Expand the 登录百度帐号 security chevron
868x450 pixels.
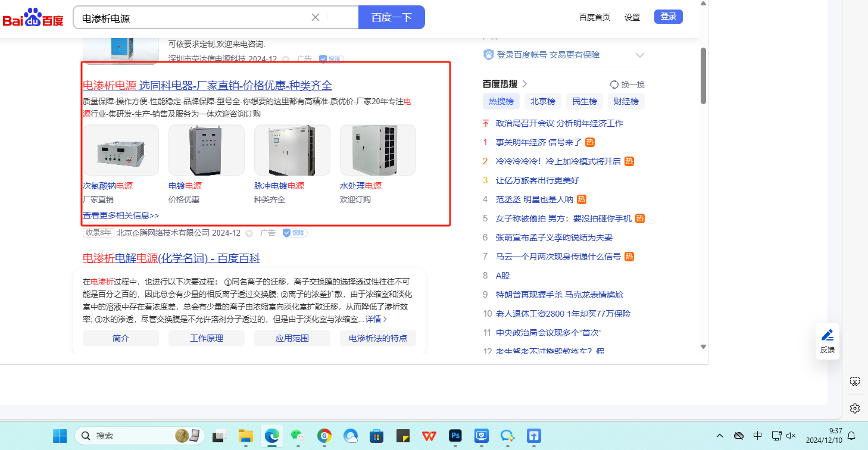click(640, 55)
